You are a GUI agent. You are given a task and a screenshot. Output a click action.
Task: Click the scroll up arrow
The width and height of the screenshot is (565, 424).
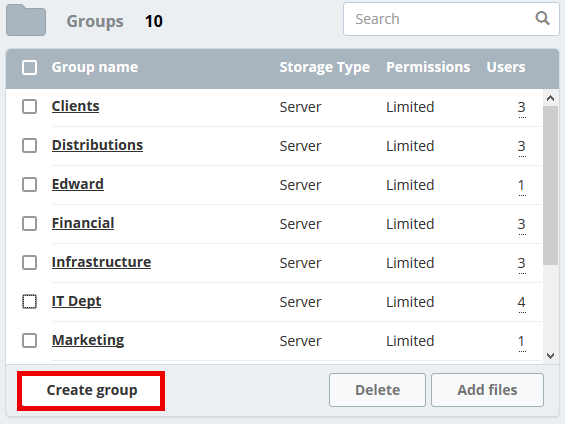point(550,98)
